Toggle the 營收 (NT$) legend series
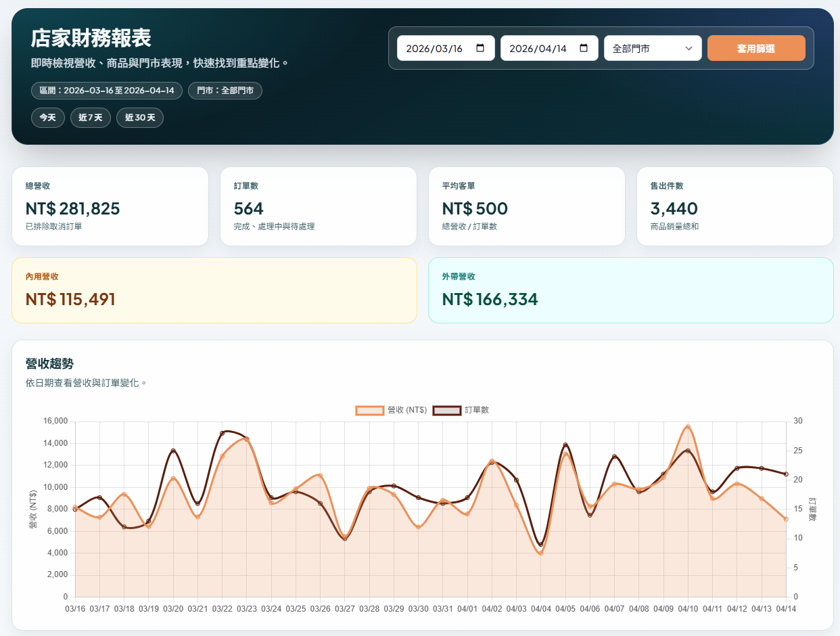The width and height of the screenshot is (840, 636). click(391, 410)
